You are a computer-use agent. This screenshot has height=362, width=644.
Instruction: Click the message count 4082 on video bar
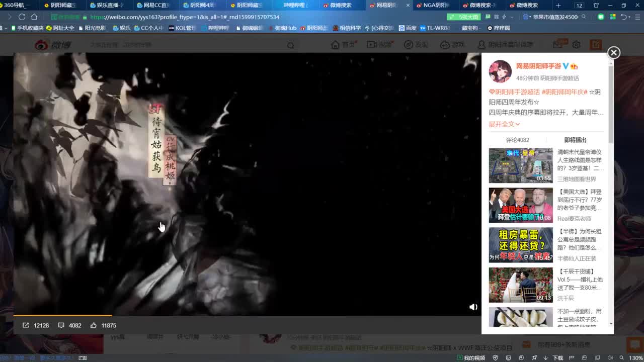tap(75, 325)
